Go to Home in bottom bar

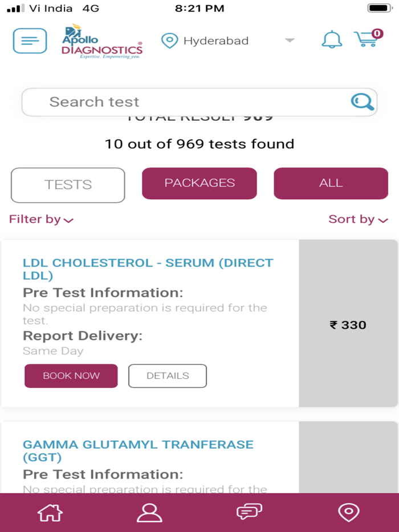pyautogui.click(x=50, y=512)
